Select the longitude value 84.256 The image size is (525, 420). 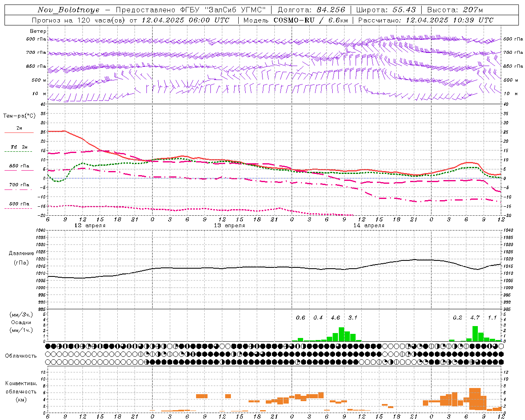tap(331, 10)
